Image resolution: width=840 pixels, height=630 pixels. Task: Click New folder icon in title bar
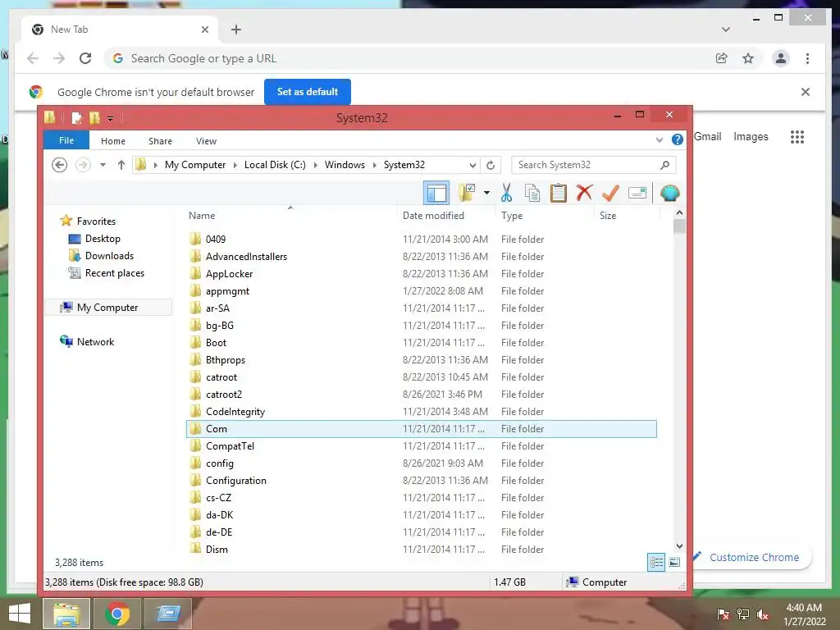94,118
